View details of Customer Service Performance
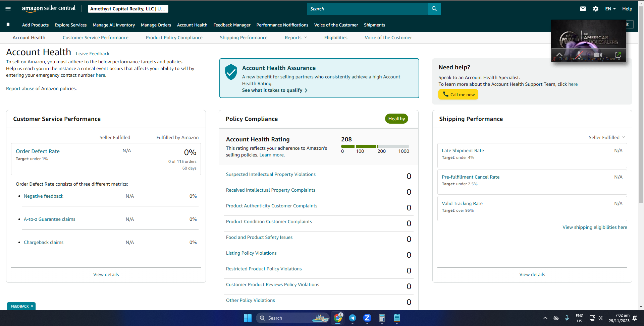 [x=106, y=274]
